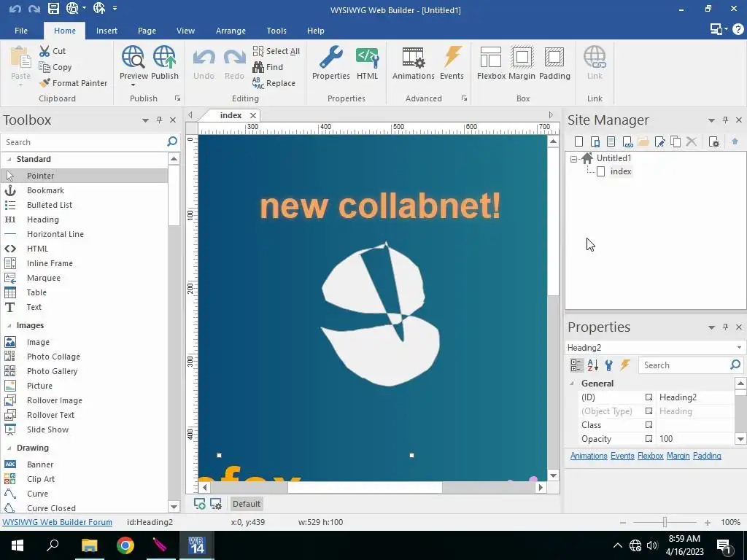The width and height of the screenshot is (747, 560).
Task: Pin the Site Manager panel
Action: 725,120
